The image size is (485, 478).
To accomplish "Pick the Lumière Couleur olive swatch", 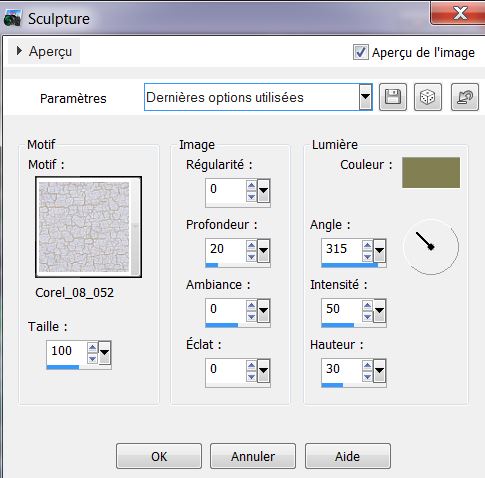I will point(431,173).
